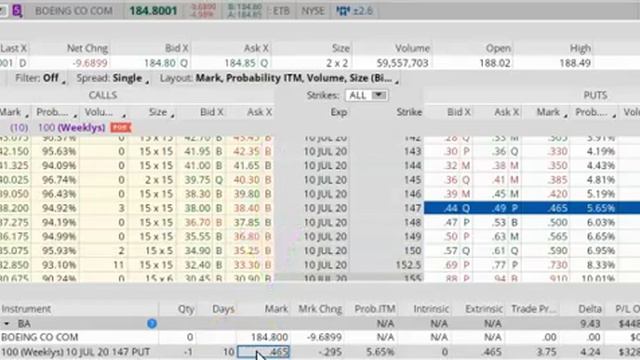This screenshot has height=360, width=640.
Task: Open the calls Size column header dropdown
Action: click(172, 116)
